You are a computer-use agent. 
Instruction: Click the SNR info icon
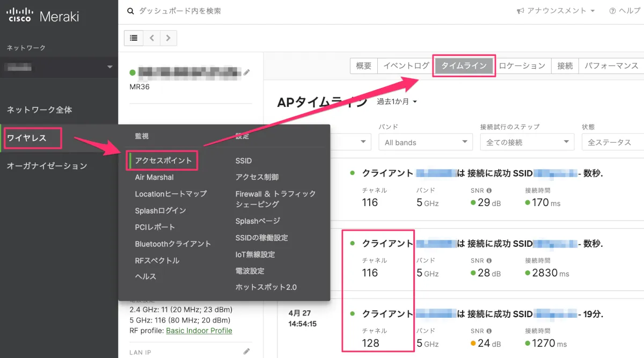[x=489, y=190]
